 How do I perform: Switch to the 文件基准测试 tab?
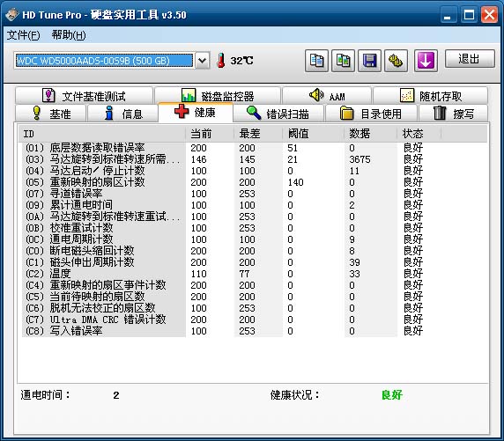pos(84,96)
